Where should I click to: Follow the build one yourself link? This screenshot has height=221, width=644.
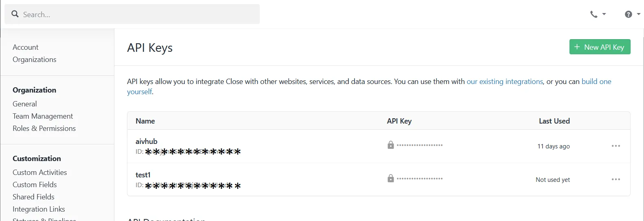(x=596, y=82)
